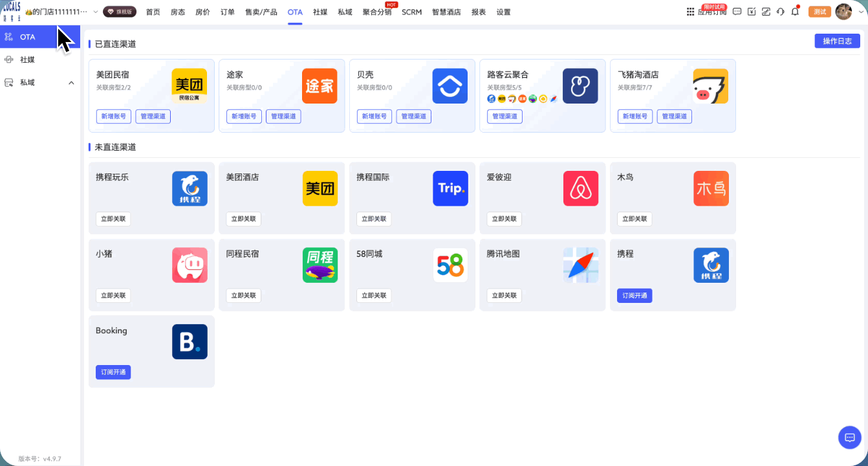Click the 飞猪淘酒店 pig logo
The image size is (868, 466).
tap(711, 86)
